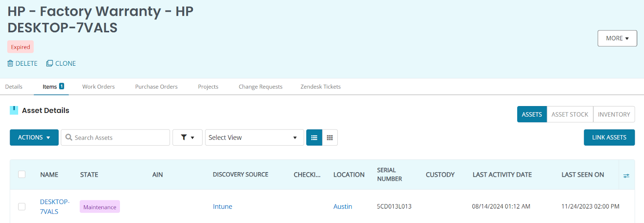This screenshot has height=223, width=644.
Task: Open the Austin location link
Action: click(343, 206)
